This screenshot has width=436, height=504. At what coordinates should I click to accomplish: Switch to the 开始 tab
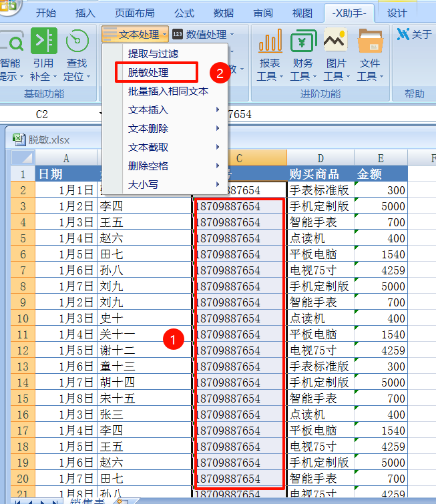click(x=46, y=13)
